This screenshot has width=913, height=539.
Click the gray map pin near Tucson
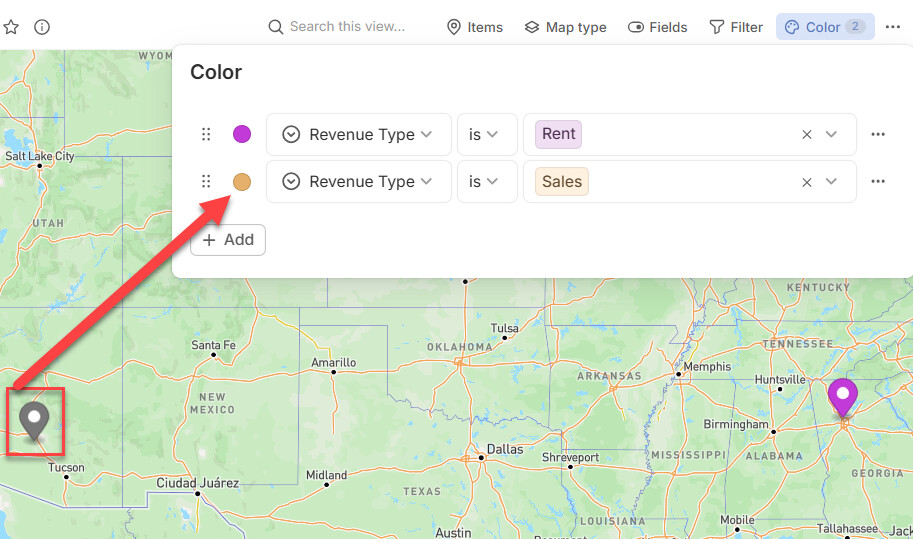pos(34,420)
